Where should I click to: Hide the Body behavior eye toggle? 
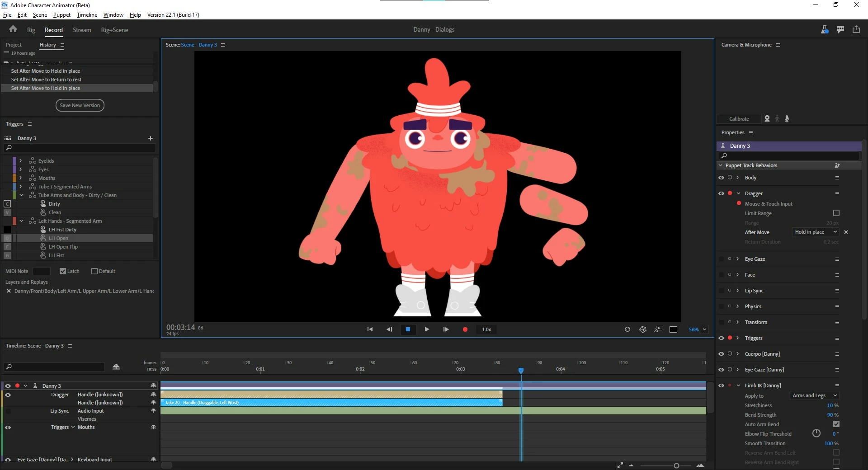721,178
